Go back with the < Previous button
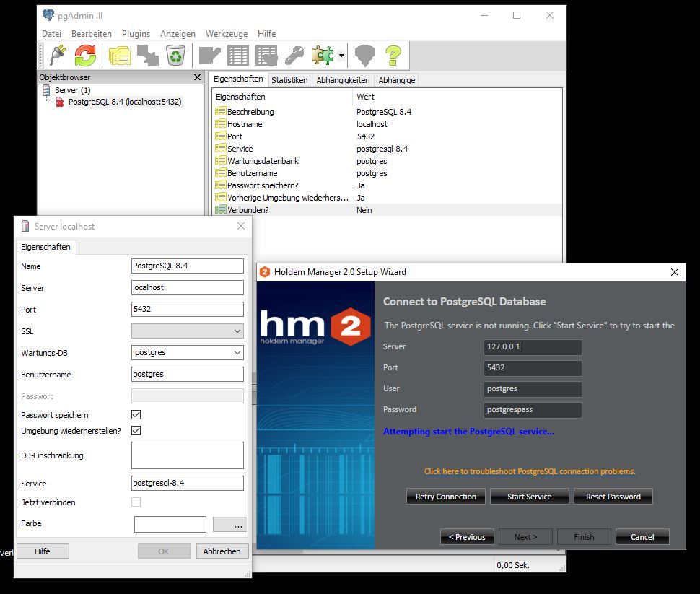Screen dimensions: 700x594 click(x=467, y=537)
